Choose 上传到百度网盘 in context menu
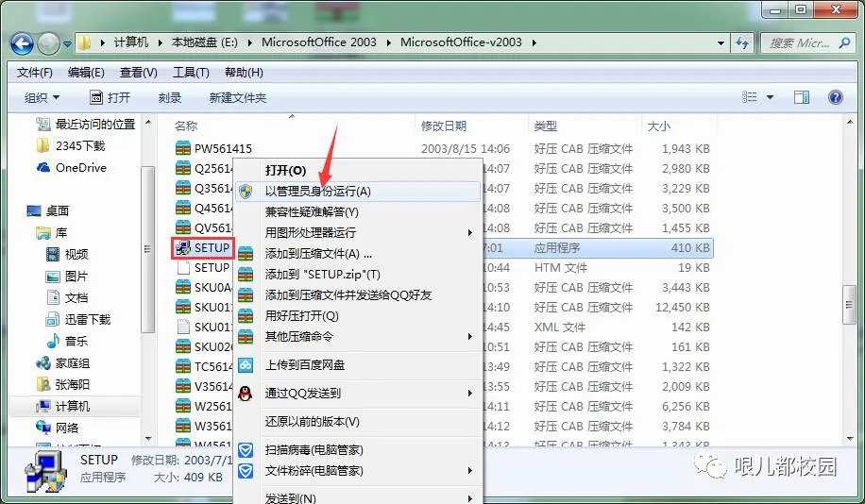 (357, 364)
